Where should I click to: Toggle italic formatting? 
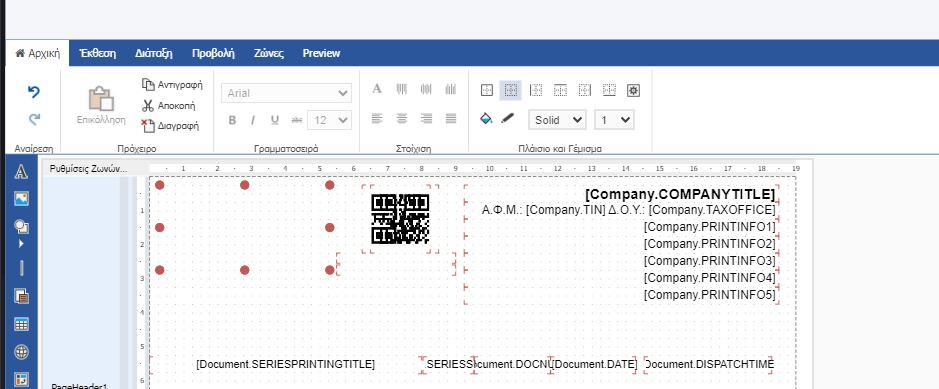click(253, 120)
